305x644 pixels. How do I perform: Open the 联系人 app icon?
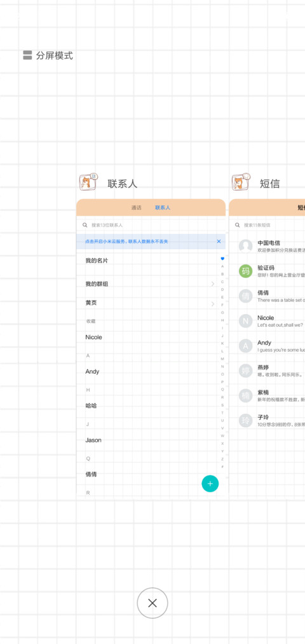88,182
